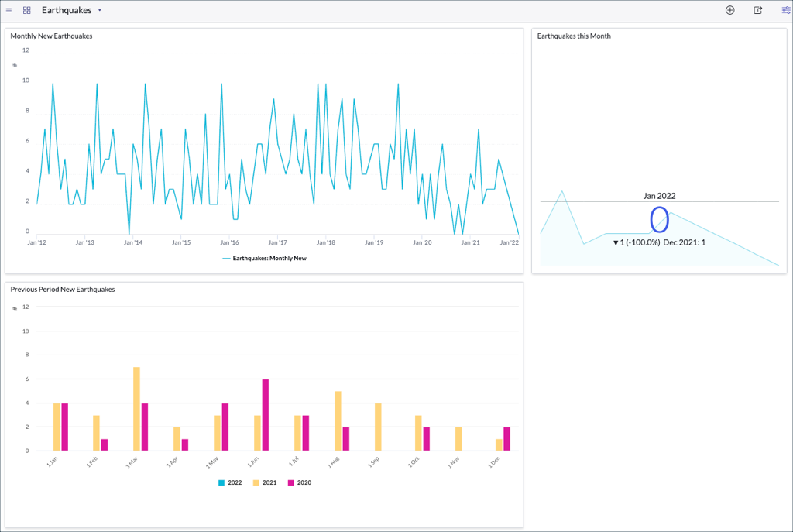Click the Jan 2022 annotation label
This screenshot has height=532, width=793.
tap(661, 196)
